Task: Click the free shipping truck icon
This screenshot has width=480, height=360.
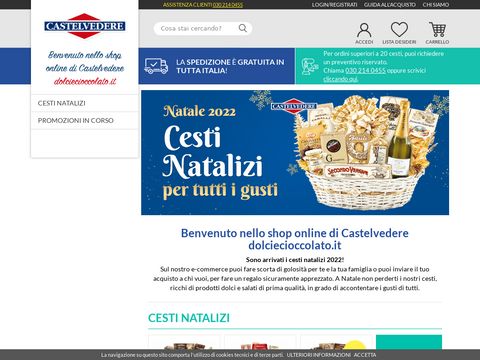Action: pos(156,66)
